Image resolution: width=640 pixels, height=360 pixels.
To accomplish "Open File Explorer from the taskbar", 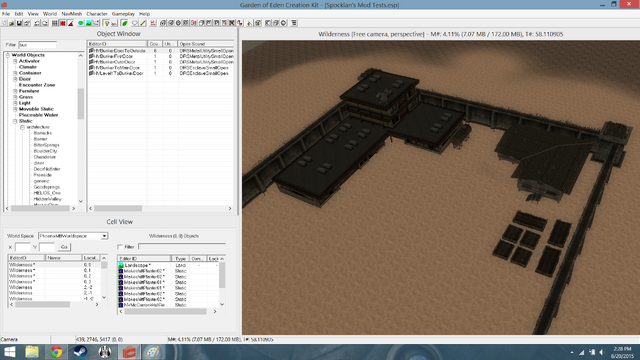I will click(x=32, y=352).
